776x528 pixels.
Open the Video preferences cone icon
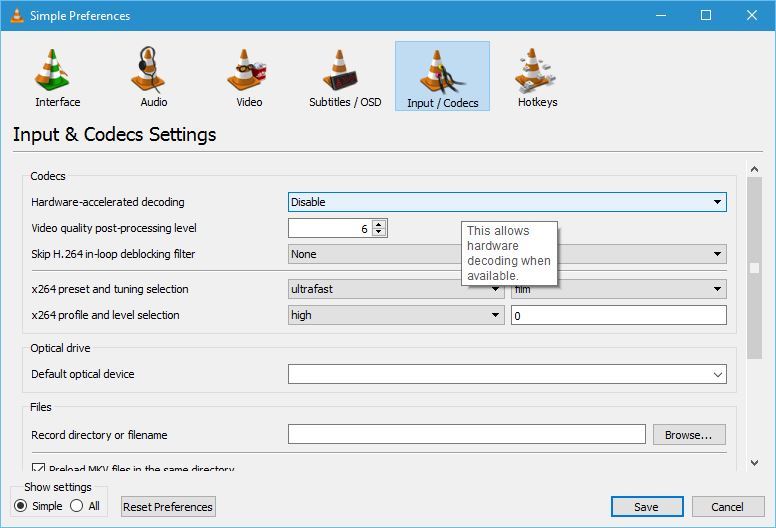tap(246, 70)
